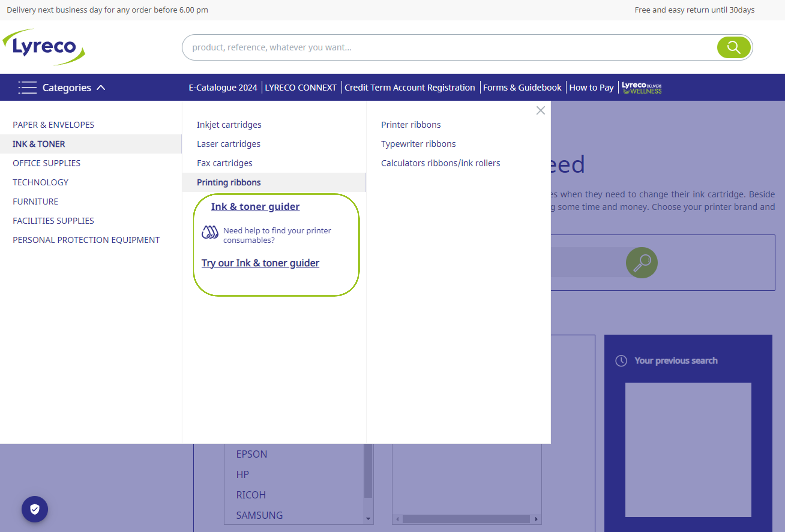Image resolution: width=785 pixels, height=532 pixels.
Task: Open Printer ribbons link
Action: pyautogui.click(x=411, y=125)
